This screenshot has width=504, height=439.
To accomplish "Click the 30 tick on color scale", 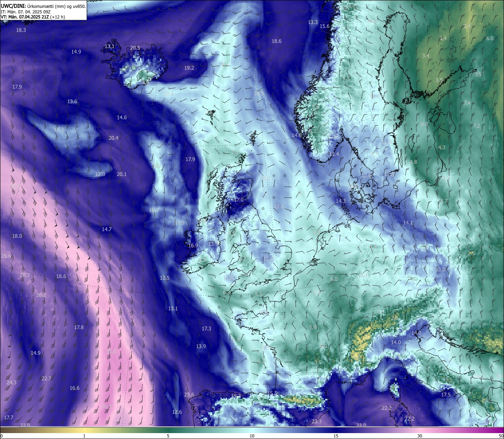I will click(420, 436).
